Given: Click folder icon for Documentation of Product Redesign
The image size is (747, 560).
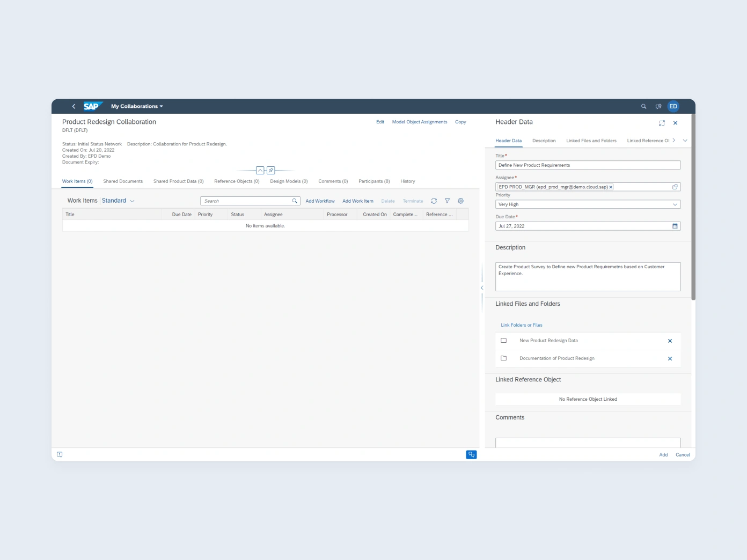Looking at the screenshot, I should 503,358.
